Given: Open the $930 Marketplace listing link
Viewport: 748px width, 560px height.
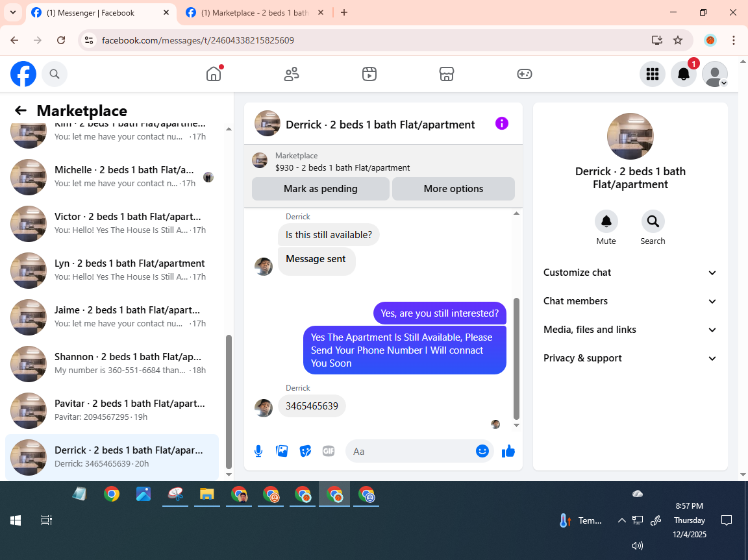Looking at the screenshot, I should pos(343,168).
